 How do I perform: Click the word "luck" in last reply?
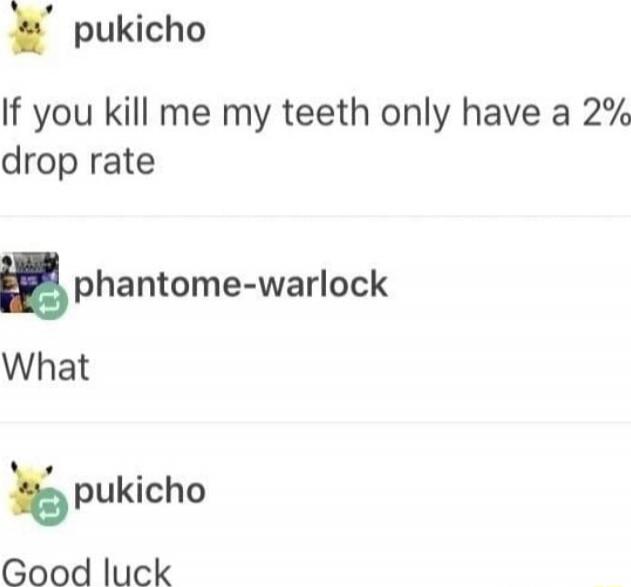pos(138,572)
